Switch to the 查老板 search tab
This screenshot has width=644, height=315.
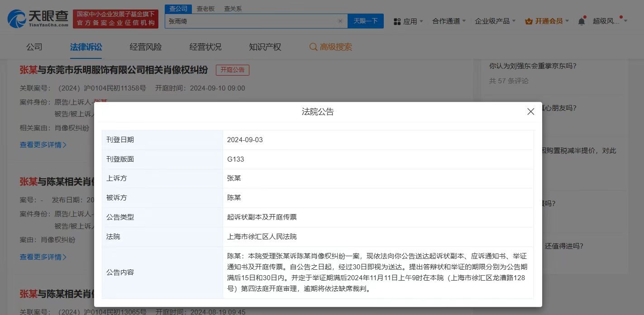[x=206, y=8]
